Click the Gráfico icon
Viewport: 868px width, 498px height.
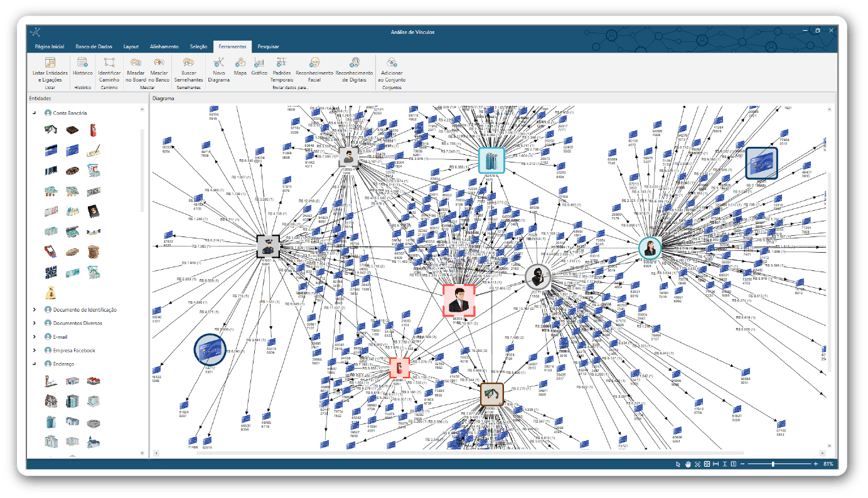pos(259,70)
